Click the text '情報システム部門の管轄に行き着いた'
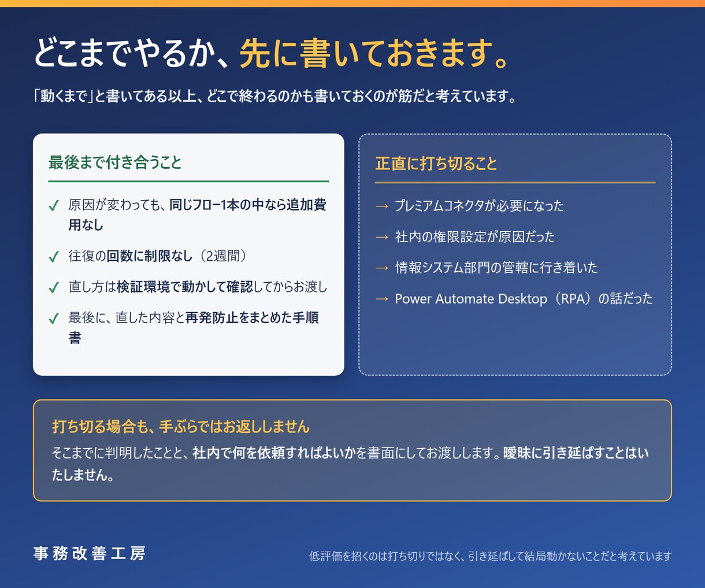 click(496, 268)
